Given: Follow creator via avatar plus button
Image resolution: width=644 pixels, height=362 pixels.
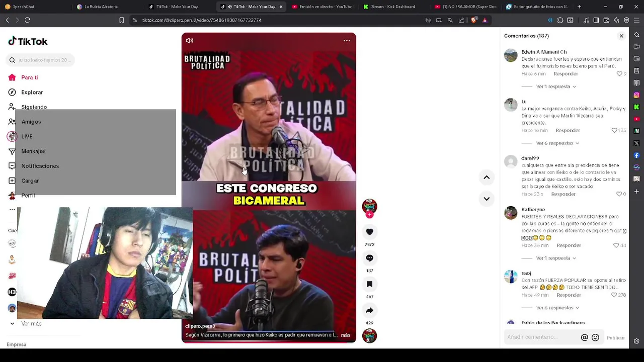Looking at the screenshot, I should click(x=369, y=215).
